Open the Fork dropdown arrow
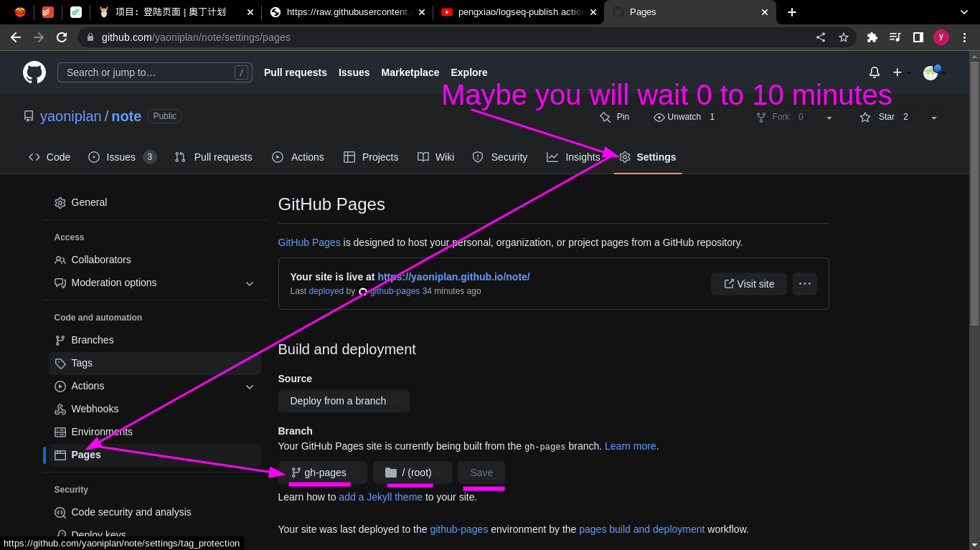 (x=829, y=117)
